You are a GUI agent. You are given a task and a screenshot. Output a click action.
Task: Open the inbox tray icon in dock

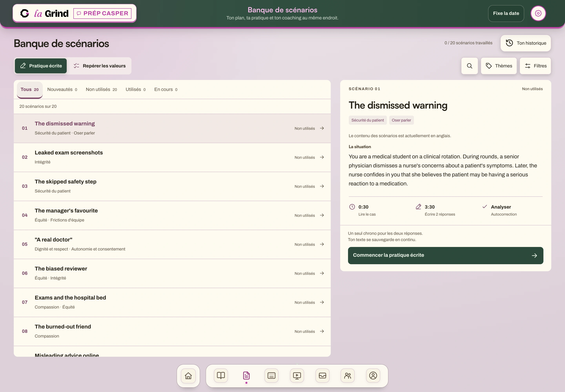coord(322,376)
